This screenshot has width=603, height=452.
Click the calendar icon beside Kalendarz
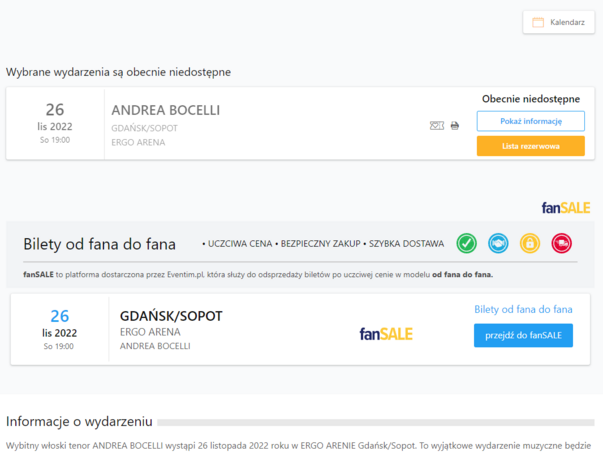click(x=538, y=22)
